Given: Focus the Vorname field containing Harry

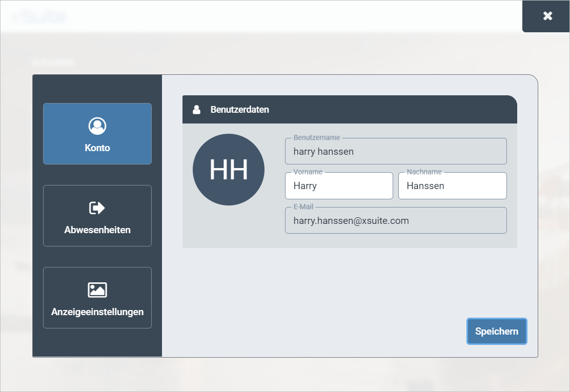Looking at the screenshot, I should [x=339, y=186].
